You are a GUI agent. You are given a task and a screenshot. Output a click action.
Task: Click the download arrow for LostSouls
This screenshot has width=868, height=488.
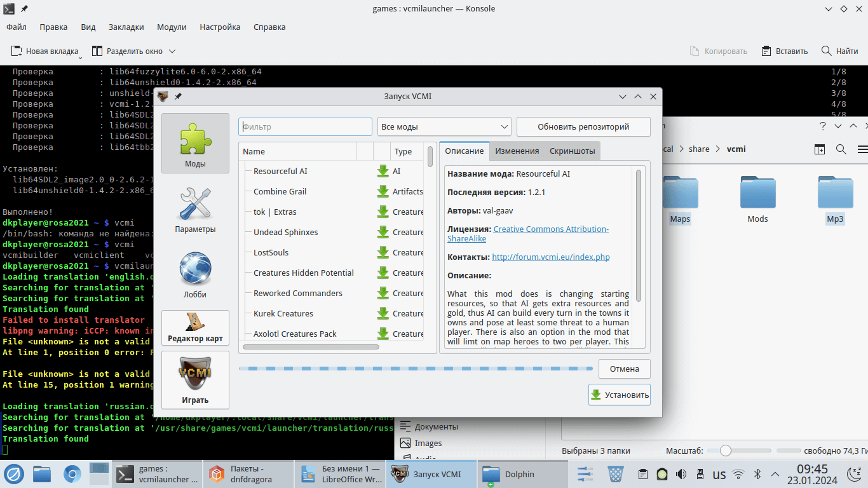[x=383, y=252]
